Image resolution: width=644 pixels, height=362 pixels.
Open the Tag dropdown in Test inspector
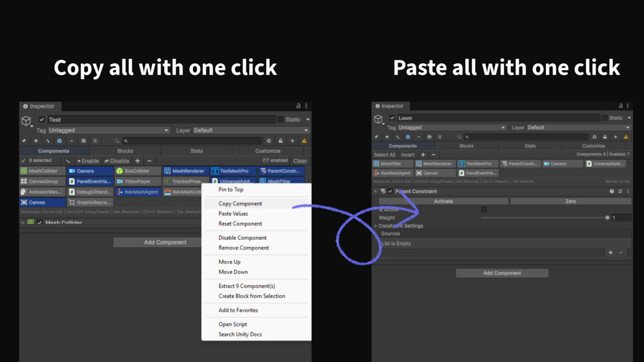108,130
